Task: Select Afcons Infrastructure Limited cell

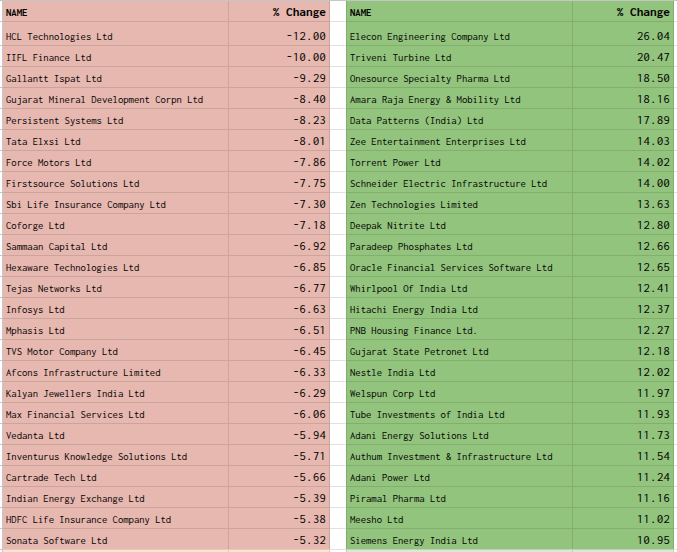Action: pos(115,373)
